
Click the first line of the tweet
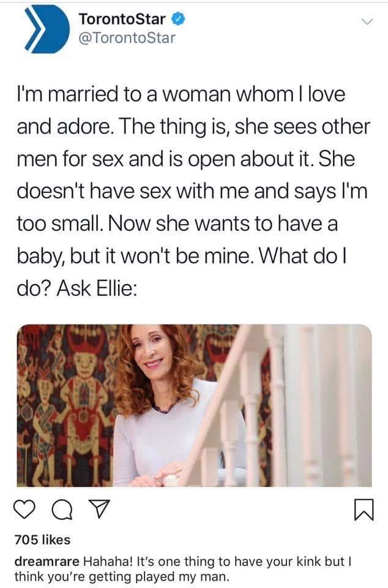pos(181,94)
